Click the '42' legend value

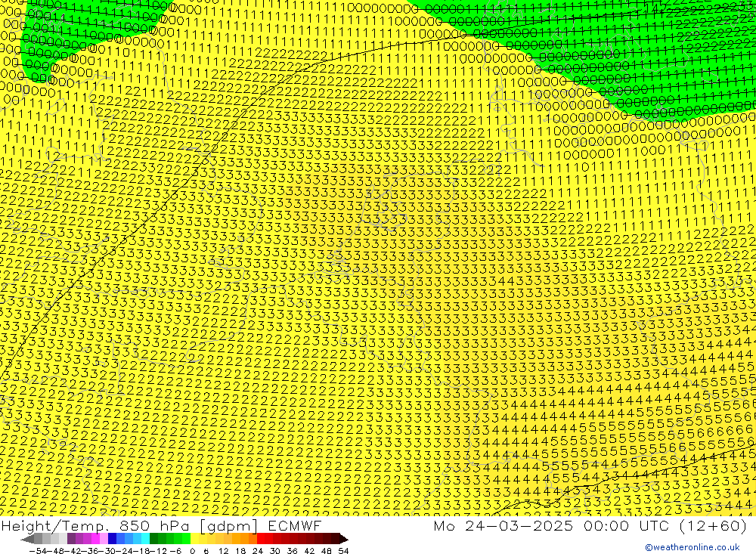coord(309,551)
